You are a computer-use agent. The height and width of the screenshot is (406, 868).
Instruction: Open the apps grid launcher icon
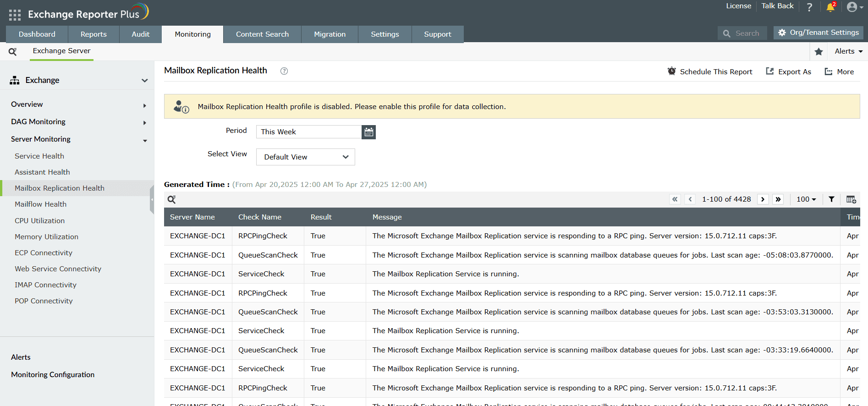click(x=15, y=15)
